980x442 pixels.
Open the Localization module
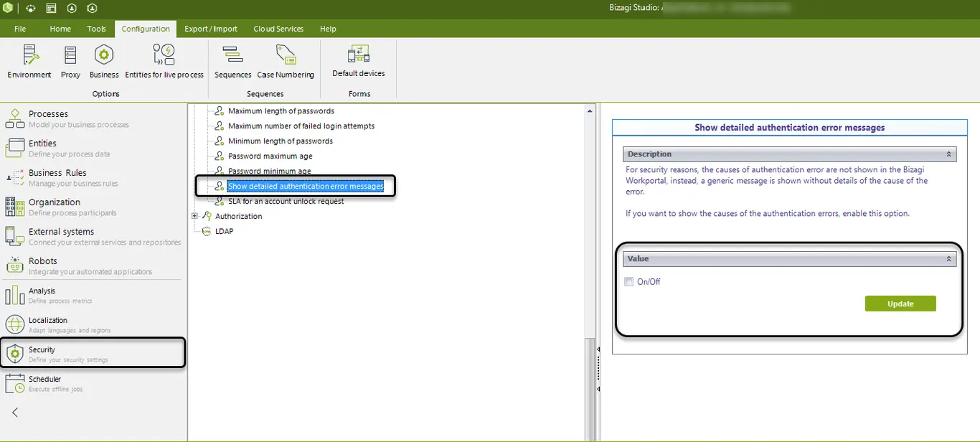point(93,324)
